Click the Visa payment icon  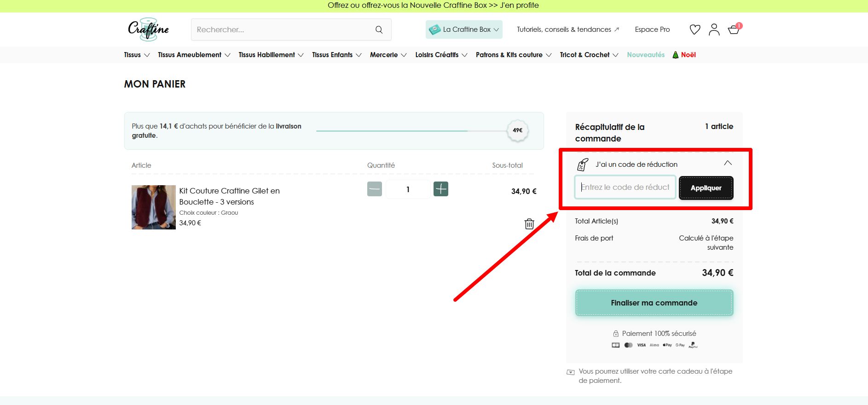click(x=642, y=345)
